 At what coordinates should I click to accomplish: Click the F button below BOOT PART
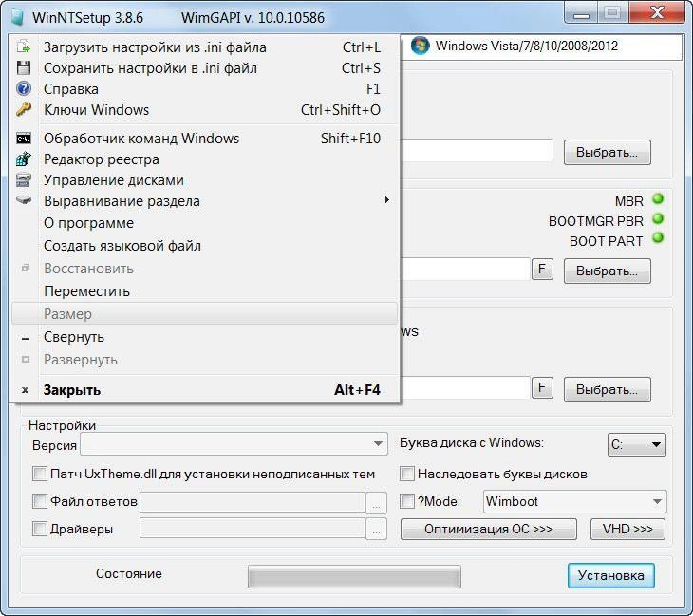tap(542, 270)
